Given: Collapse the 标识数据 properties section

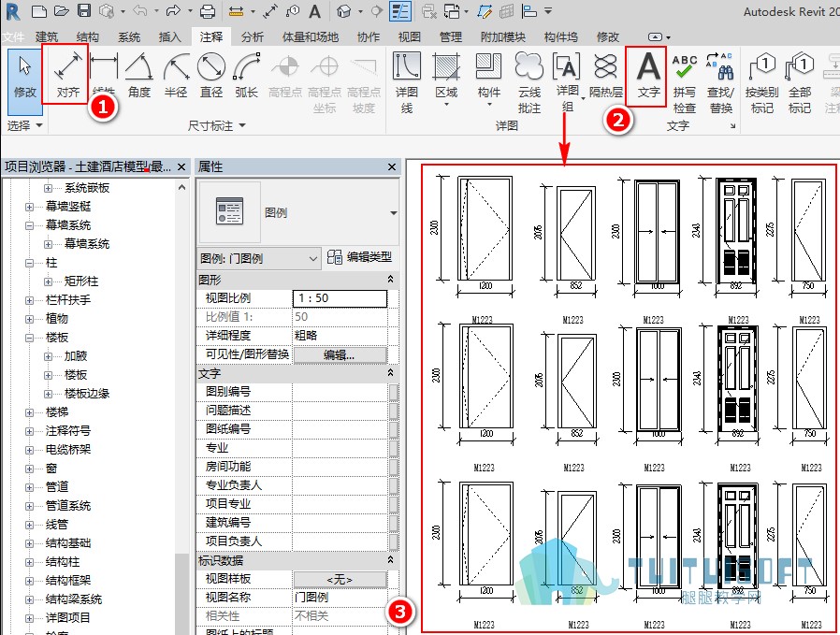Looking at the screenshot, I should pos(391,560).
